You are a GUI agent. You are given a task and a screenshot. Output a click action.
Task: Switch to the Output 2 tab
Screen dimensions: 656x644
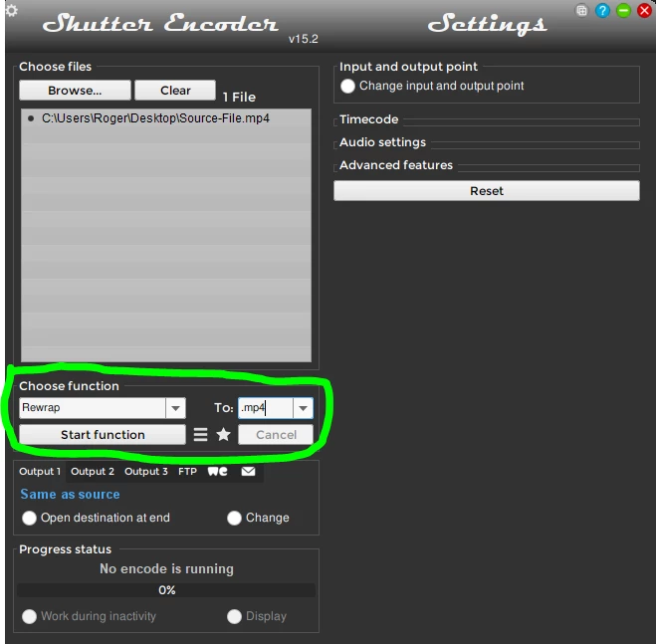click(92, 472)
